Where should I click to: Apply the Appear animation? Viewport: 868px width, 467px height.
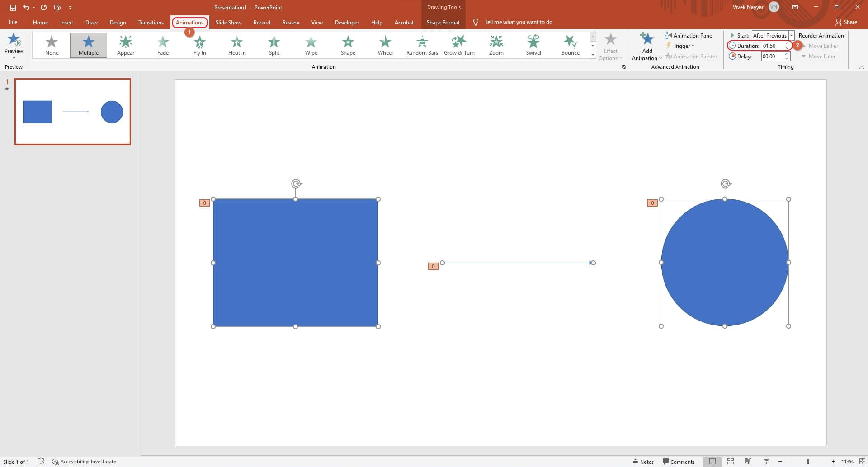pyautogui.click(x=126, y=45)
